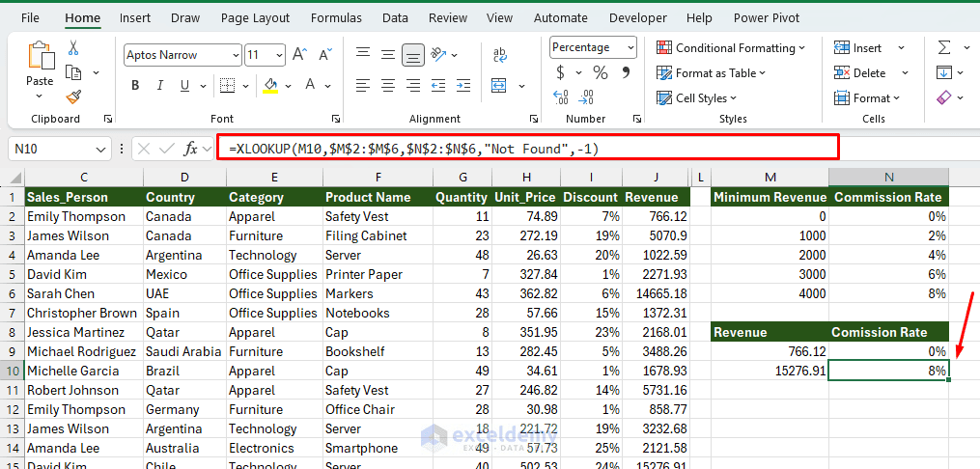Increase font size with larger A
This screenshot has height=469, width=980.
tap(299, 55)
